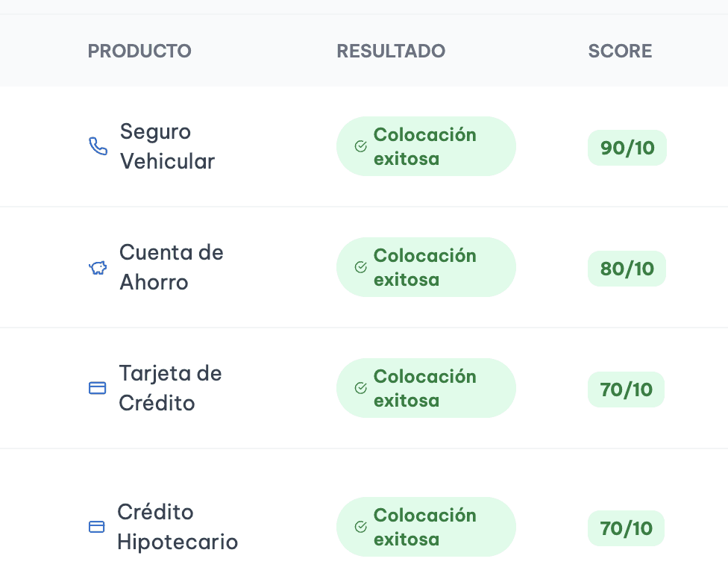This screenshot has width=728, height=588.
Task: Click the 80/10 score badge
Action: pos(627,269)
